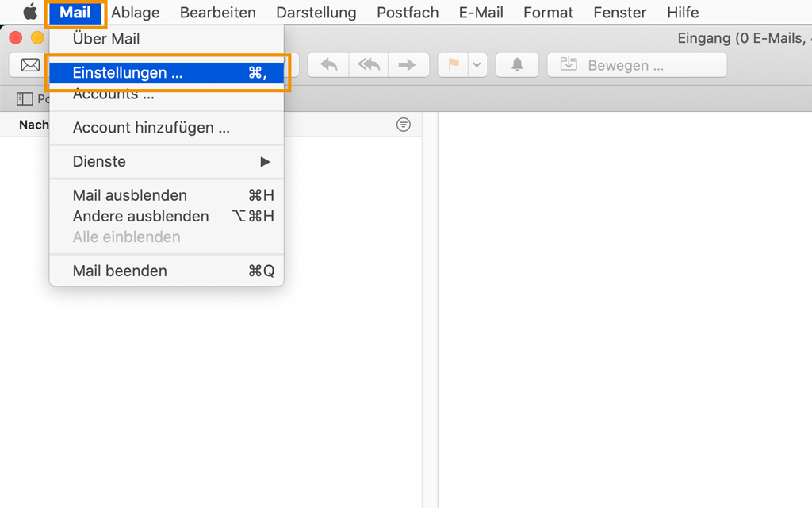Expand the Dienste submenu
The image size is (812, 508).
pos(167,162)
